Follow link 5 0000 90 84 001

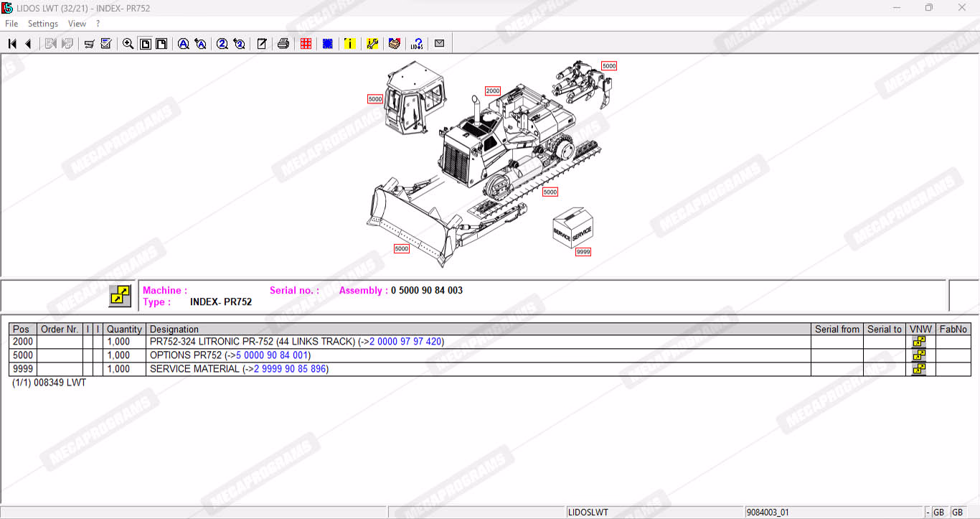click(273, 355)
